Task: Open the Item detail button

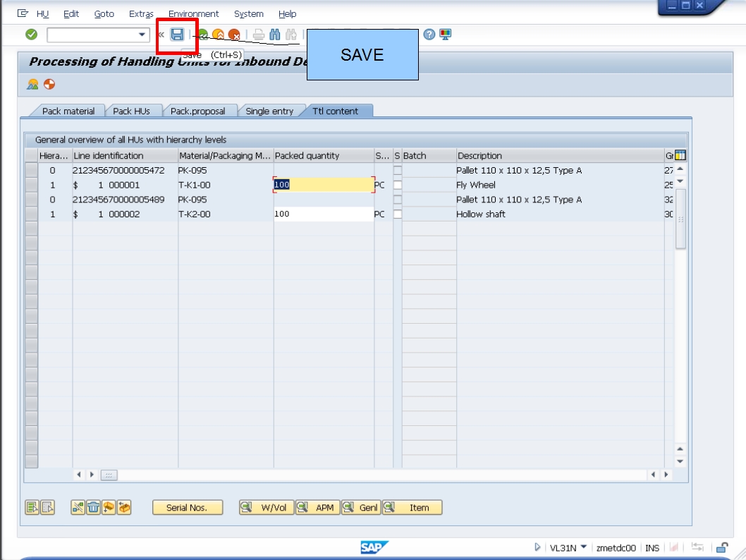Action: [x=412, y=507]
